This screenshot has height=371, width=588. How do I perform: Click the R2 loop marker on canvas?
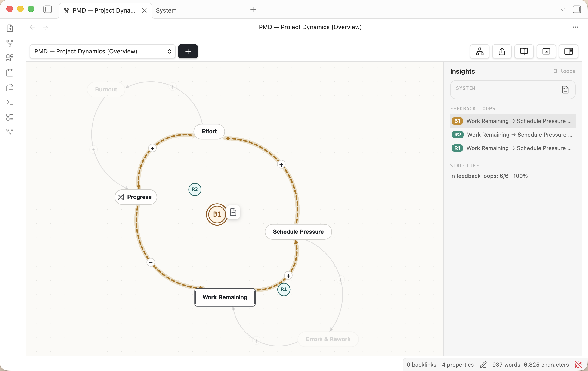pyautogui.click(x=195, y=189)
